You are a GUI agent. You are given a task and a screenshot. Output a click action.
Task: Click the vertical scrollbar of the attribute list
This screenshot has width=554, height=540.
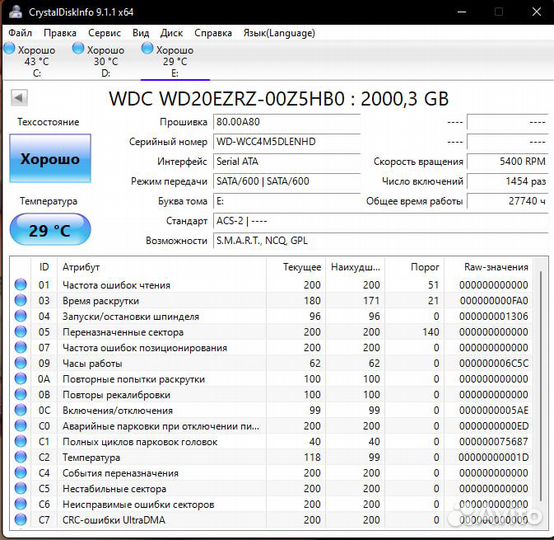point(540,385)
